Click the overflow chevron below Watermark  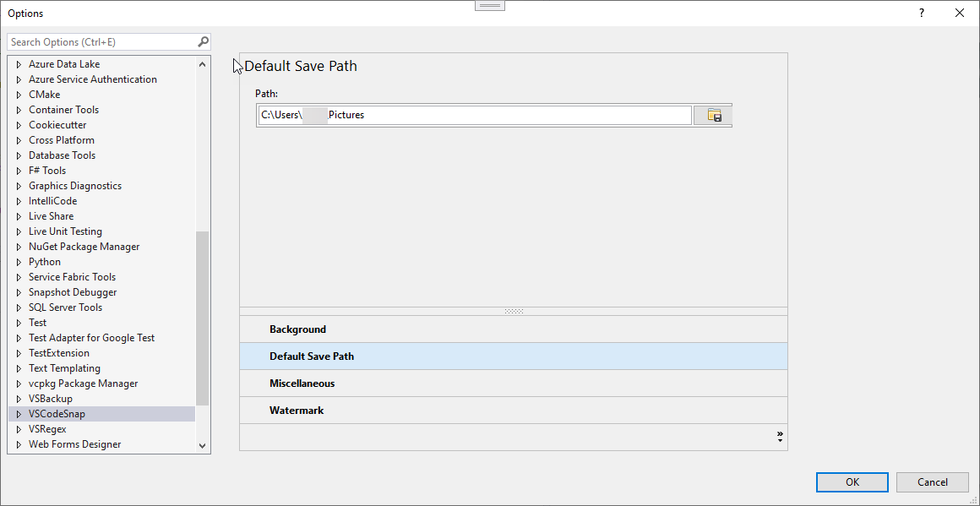[779, 437]
